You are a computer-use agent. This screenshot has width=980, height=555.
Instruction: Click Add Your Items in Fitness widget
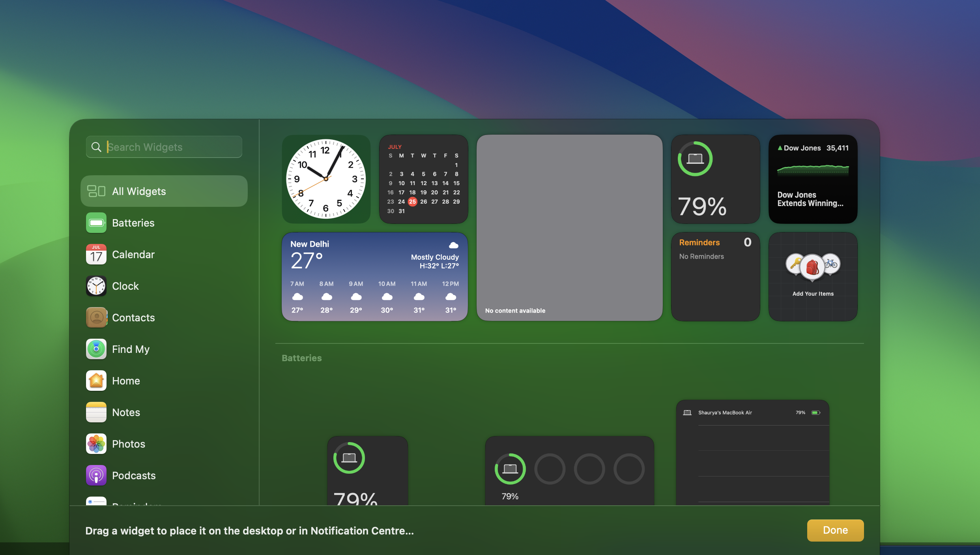(x=812, y=293)
